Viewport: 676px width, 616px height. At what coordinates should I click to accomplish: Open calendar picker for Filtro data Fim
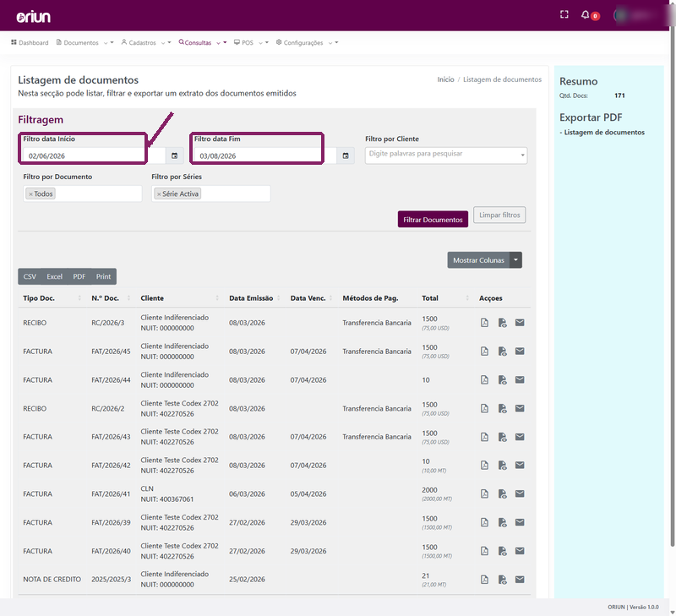pyautogui.click(x=346, y=155)
